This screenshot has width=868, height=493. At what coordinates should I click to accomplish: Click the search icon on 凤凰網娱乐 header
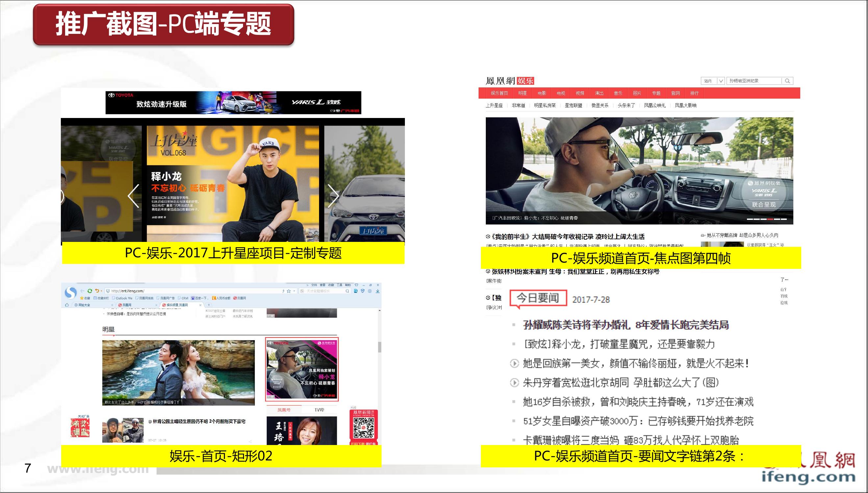point(787,81)
